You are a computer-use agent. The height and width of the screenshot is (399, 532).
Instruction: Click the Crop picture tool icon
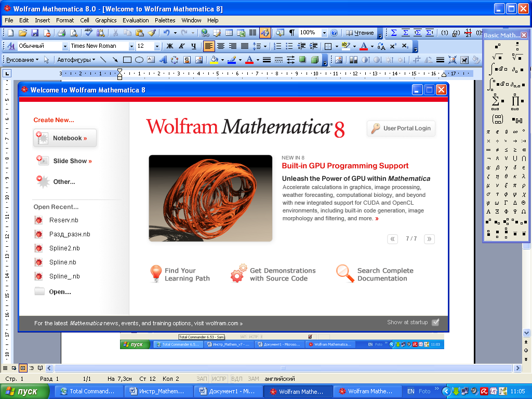tap(417, 60)
